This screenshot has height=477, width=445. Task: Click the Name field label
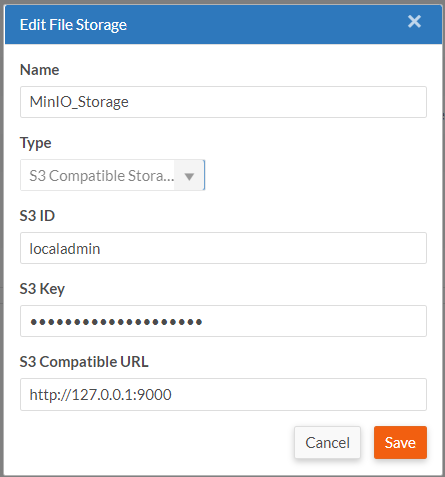pos(39,70)
